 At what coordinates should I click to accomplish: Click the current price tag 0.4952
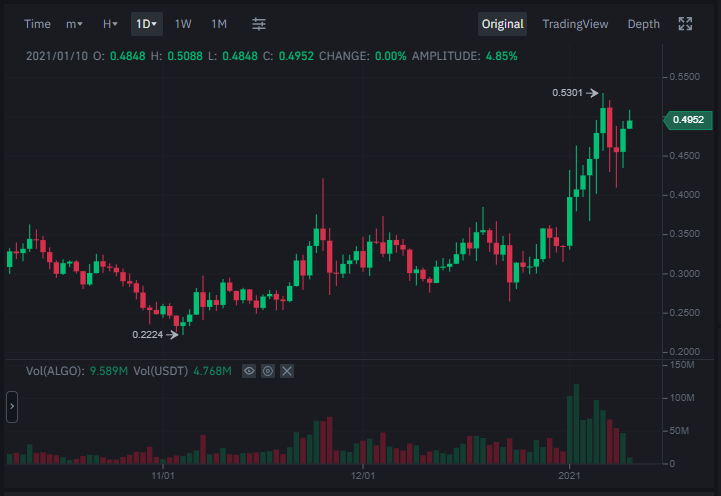click(688, 120)
